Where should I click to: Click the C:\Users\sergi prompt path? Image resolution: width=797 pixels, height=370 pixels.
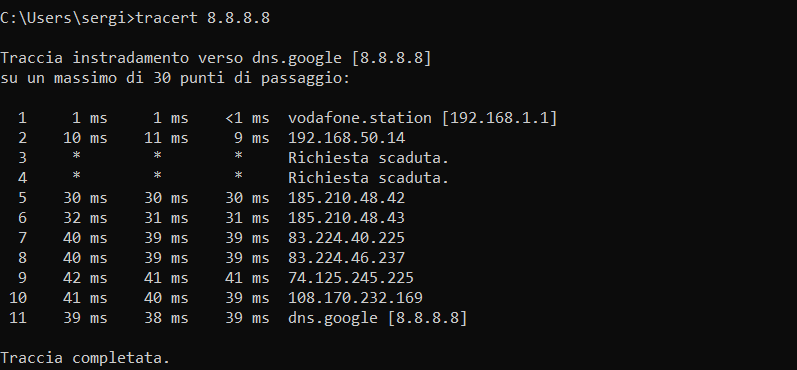(x=65, y=19)
